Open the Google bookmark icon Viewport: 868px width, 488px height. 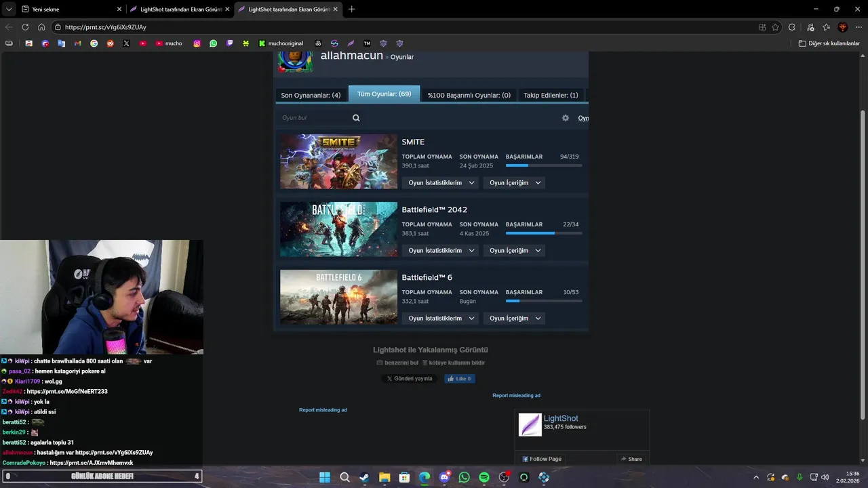[x=94, y=43]
